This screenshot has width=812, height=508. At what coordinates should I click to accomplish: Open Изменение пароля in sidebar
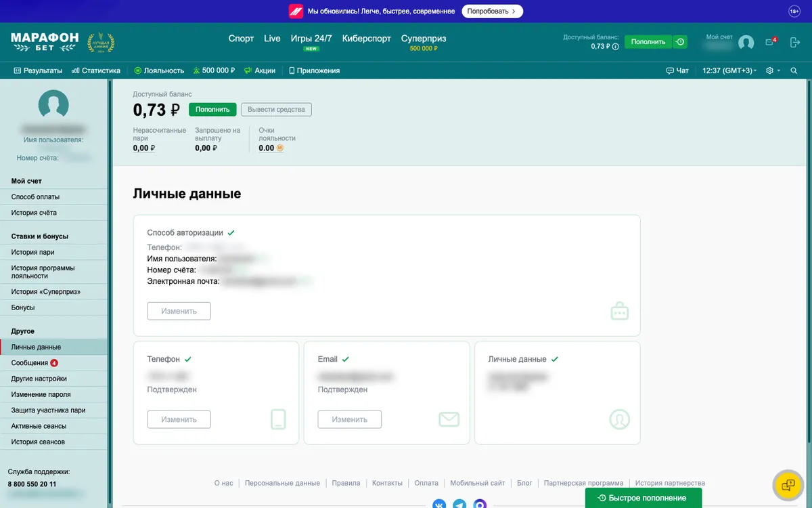pyautogui.click(x=53, y=394)
